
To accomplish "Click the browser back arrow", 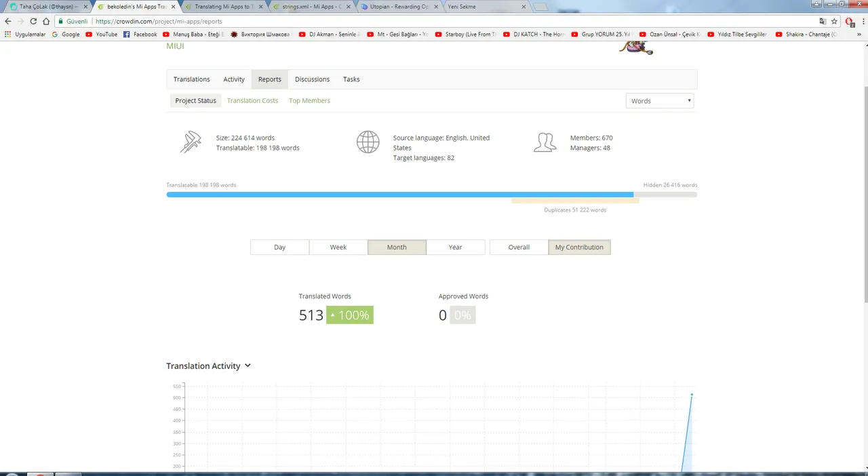I will [x=8, y=21].
